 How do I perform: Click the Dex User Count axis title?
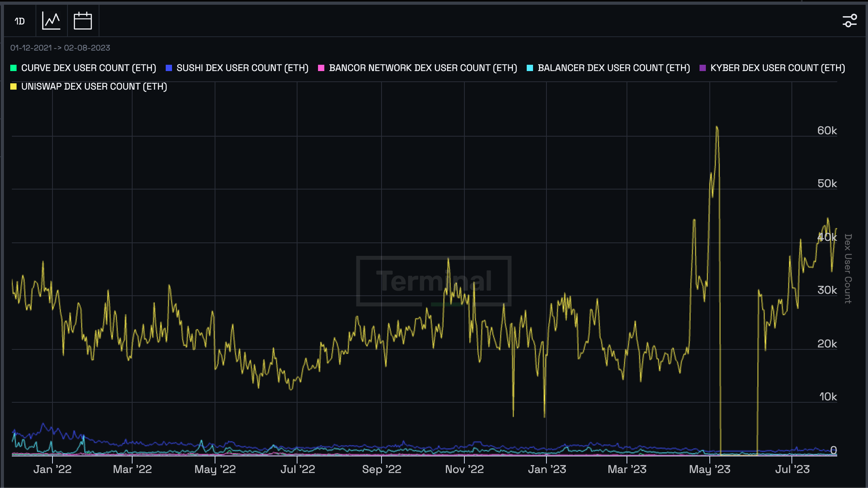pyautogui.click(x=848, y=269)
